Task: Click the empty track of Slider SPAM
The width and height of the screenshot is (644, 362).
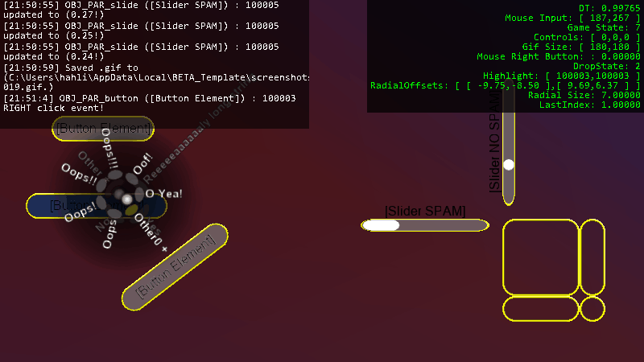Action: click(444, 225)
